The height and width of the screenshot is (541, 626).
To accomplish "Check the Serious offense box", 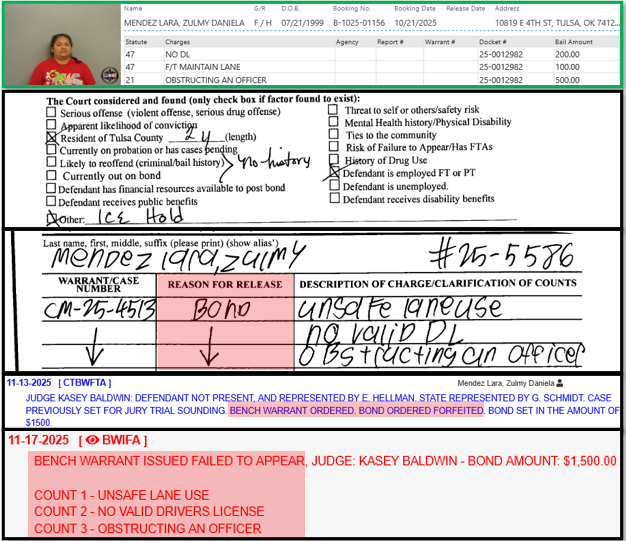I will (x=51, y=112).
